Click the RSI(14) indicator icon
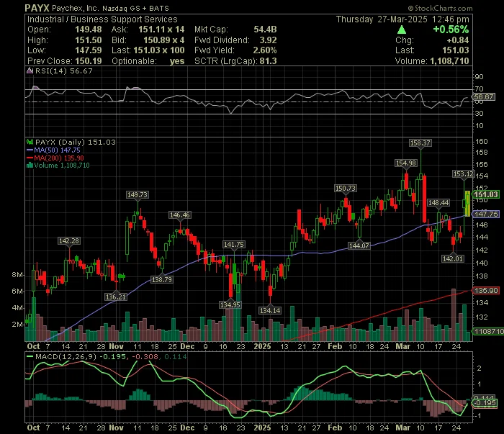The image size is (504, 434). 30,71
